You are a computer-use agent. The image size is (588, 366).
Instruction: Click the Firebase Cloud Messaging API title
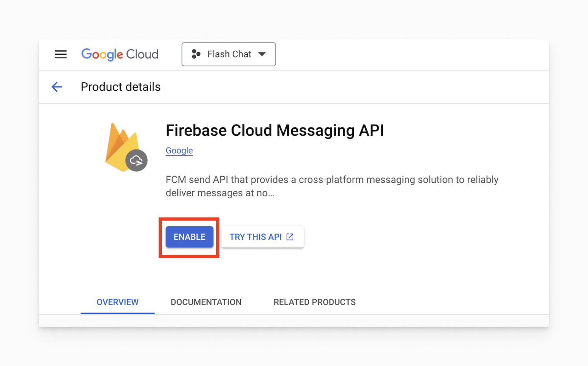click(275, 130)
